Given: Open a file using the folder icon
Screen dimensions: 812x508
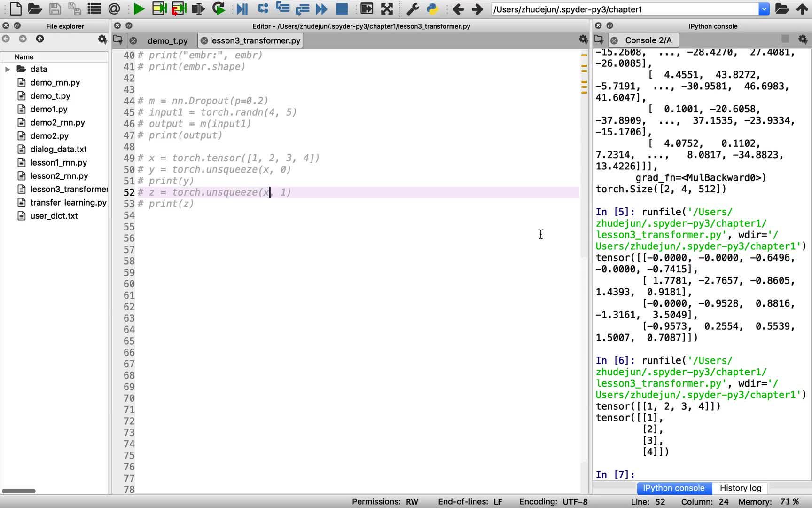Looking at the screenshot, I should 35,8.
